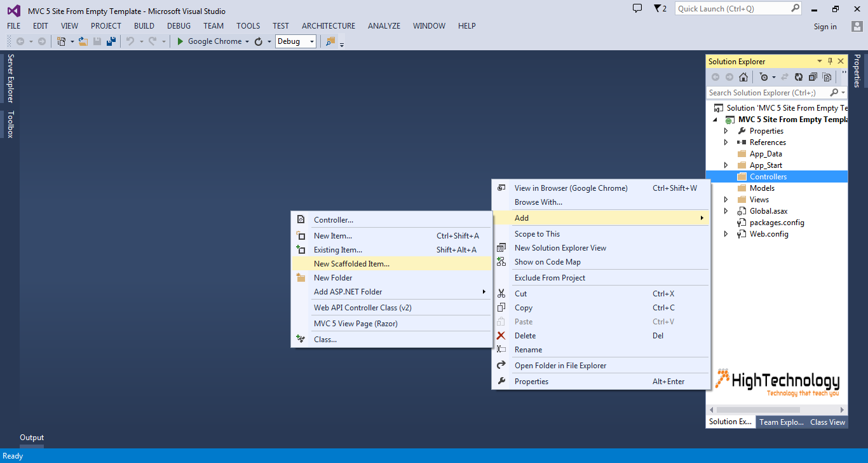Image resolution: width=868 pixels, height=463 pixels.
Task: Expand the App_Start folder node
Action: pos(726,165)
